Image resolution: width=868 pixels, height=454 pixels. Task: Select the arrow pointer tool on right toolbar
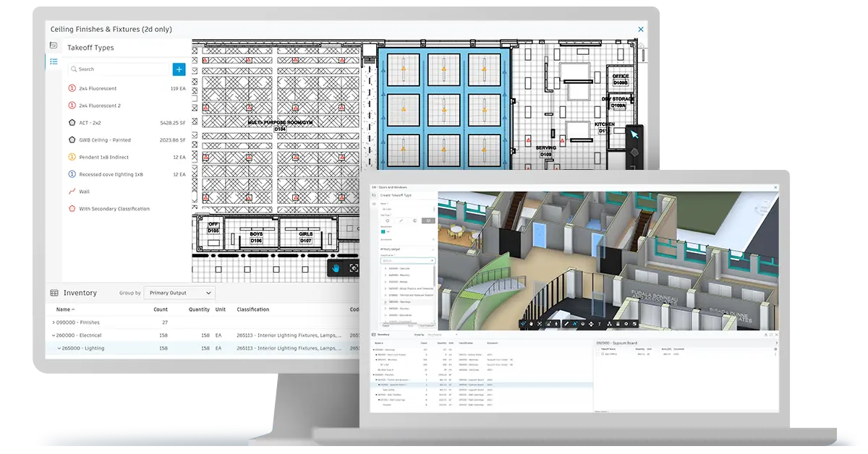click(x=634, y=134)
